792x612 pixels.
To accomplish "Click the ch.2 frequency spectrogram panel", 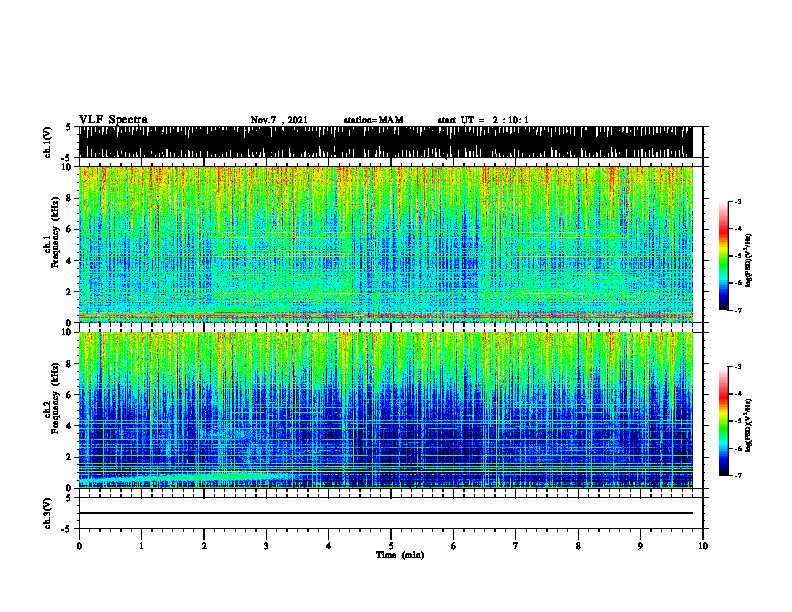I will [x=385, y=410].
